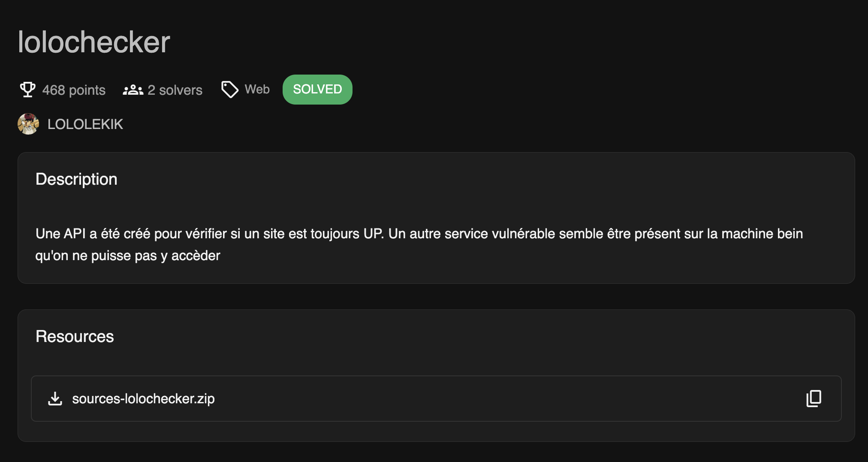Viewport: 868px width, 462px height.
Task: Click the sources-lolochecker.zip resource row
Action: point(436,399)
